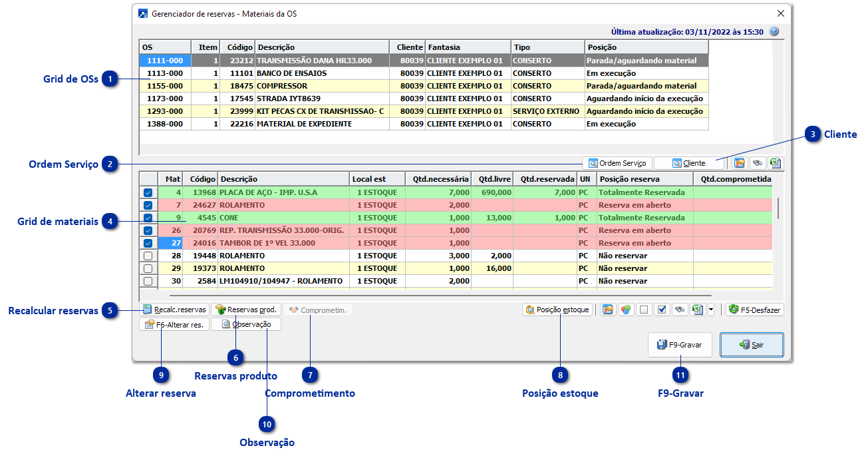Screen dimensions: 868x460
Task: Click binoculars search icon in OS grid toolbar
Action: 758,163
